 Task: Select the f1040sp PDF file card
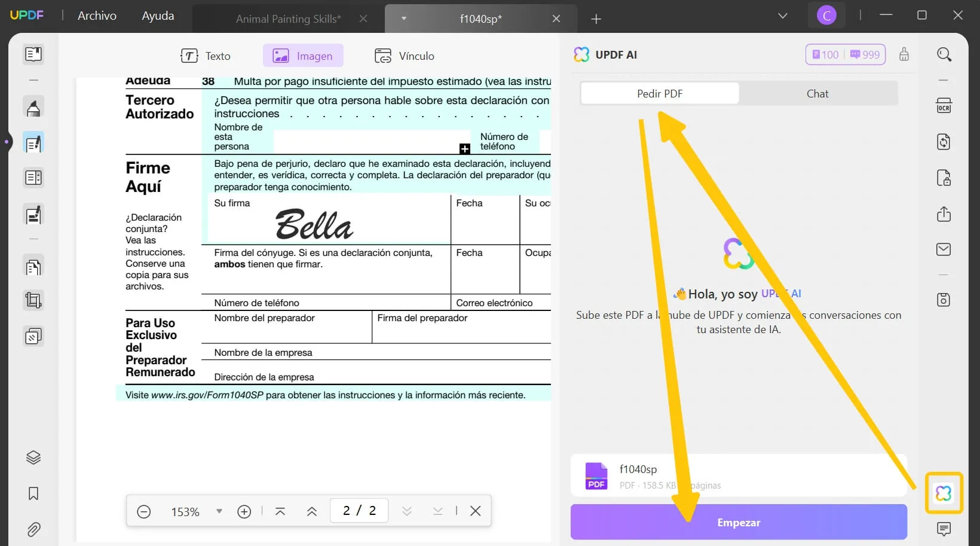pos(739,475)
